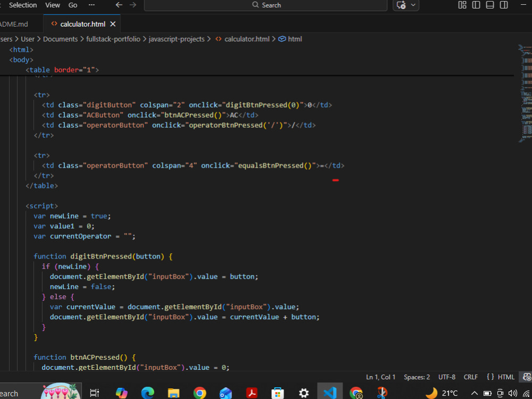Open the Customize Layout icon

pos(462,5)
